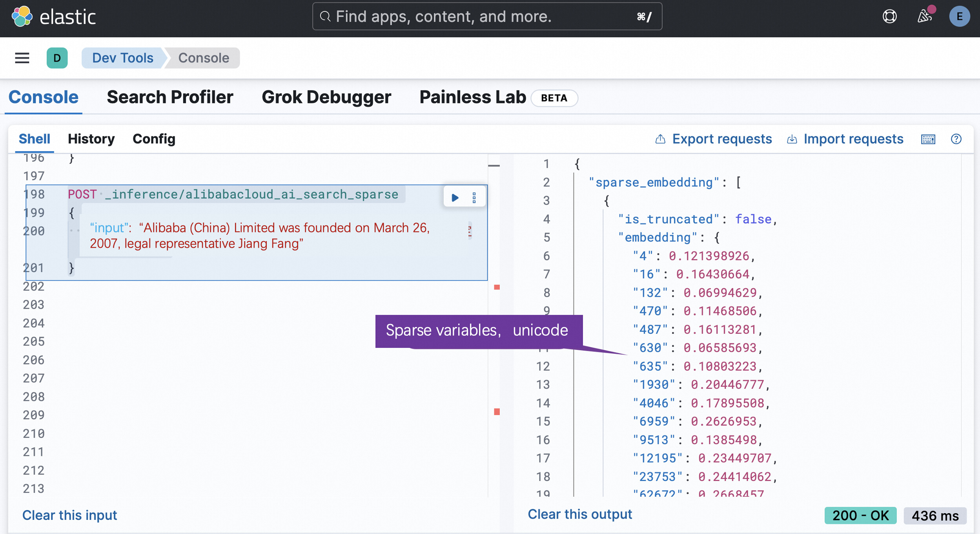
Task: Open the D space selector avatar
Action: click(57, 58)
